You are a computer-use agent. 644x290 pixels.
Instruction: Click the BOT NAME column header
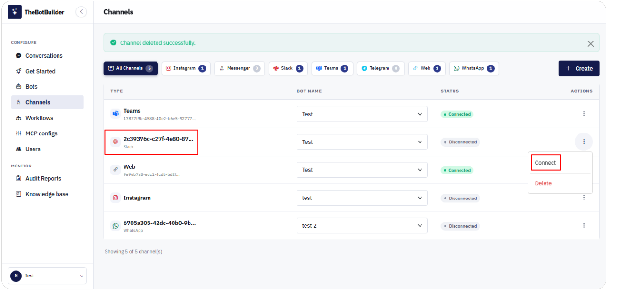pyautogui.click(x=309, y=91)
